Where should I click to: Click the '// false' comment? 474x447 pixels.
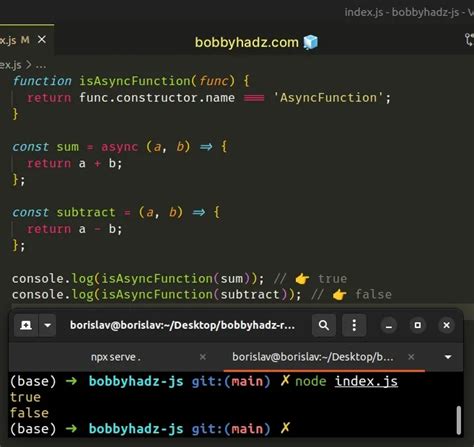[x=351, y=295]
